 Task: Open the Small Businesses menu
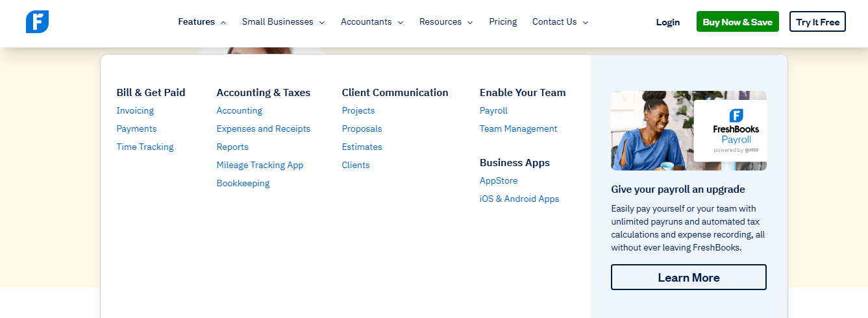278,22
